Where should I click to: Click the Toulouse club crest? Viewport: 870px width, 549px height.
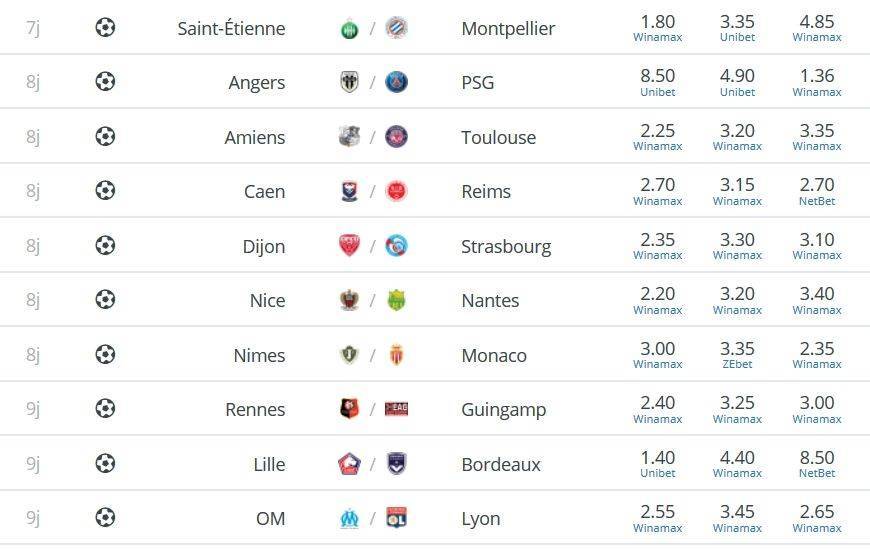coord(396,137)
